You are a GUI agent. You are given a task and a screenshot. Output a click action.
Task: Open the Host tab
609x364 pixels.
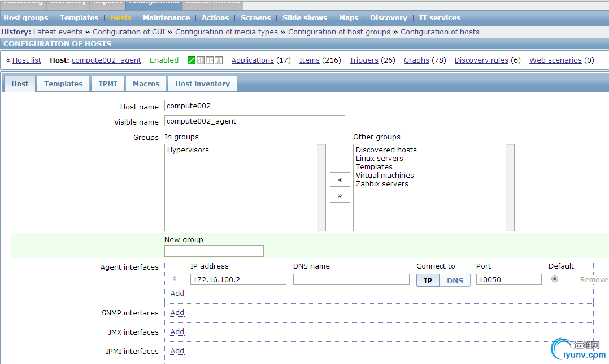point(20,84)
